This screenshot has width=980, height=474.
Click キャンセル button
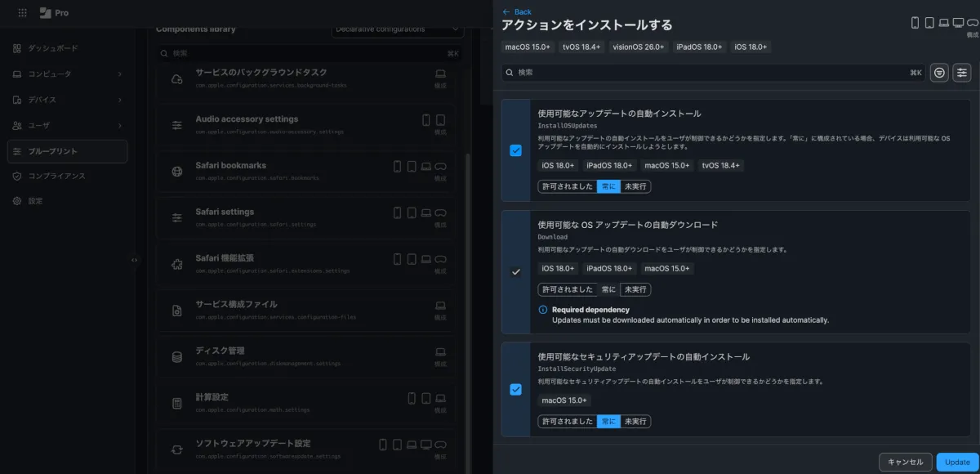click(x=905, y=462)
